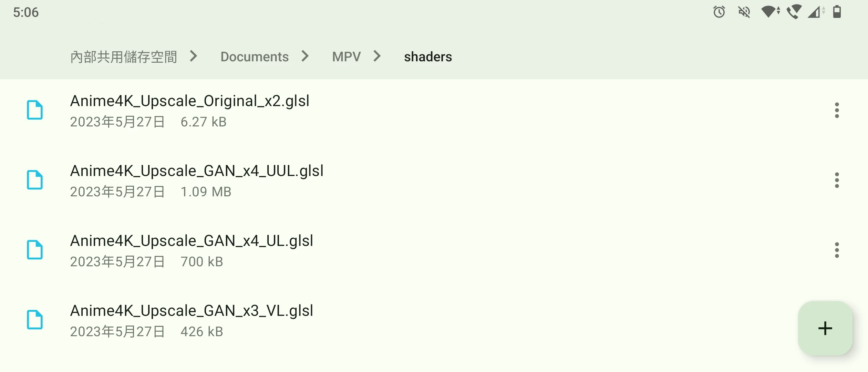This screenshot has height=372, width=868.
Task: Tap the battery status icon
Action: (837, 12)
